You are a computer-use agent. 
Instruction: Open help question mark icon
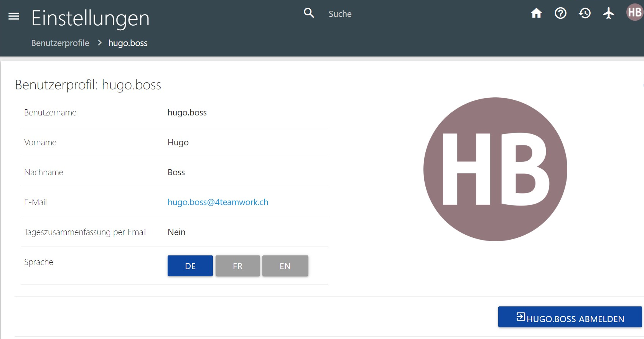click(x=560, y=13)
